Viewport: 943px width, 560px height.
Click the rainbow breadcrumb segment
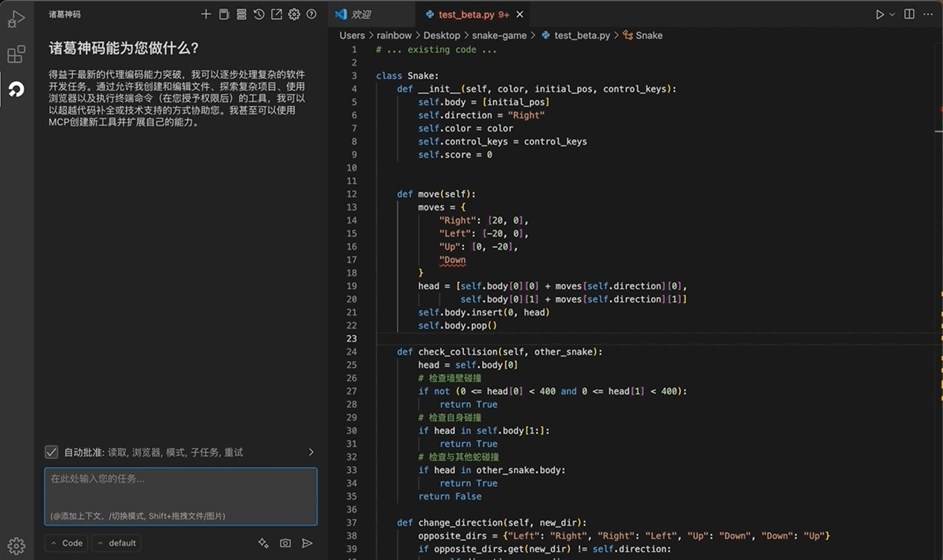pyautogui.click(x=394, y=35)
